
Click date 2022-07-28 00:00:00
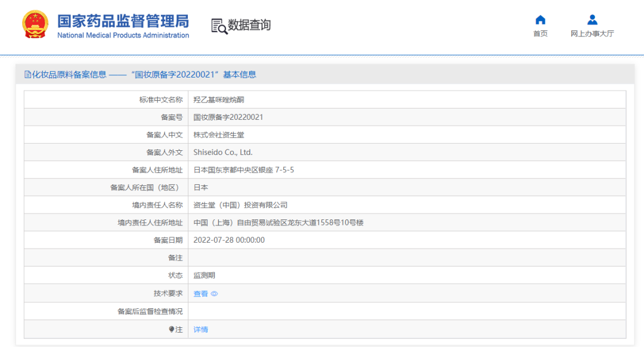(229, 240)
